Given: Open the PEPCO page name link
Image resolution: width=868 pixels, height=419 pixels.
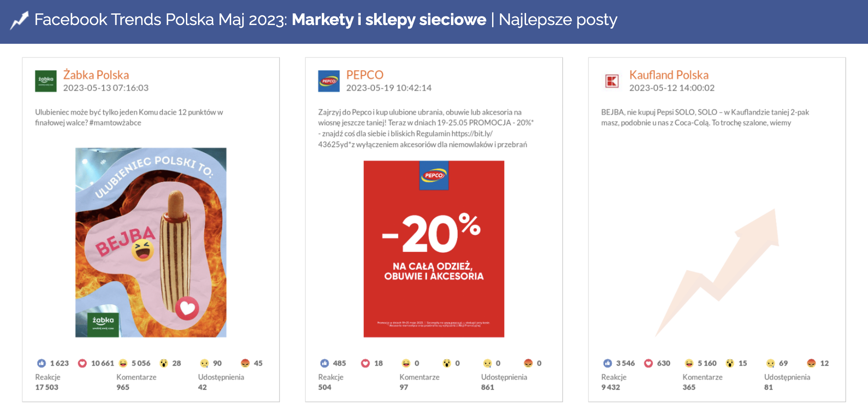Looking at the screenshot, I should (365, 75).
